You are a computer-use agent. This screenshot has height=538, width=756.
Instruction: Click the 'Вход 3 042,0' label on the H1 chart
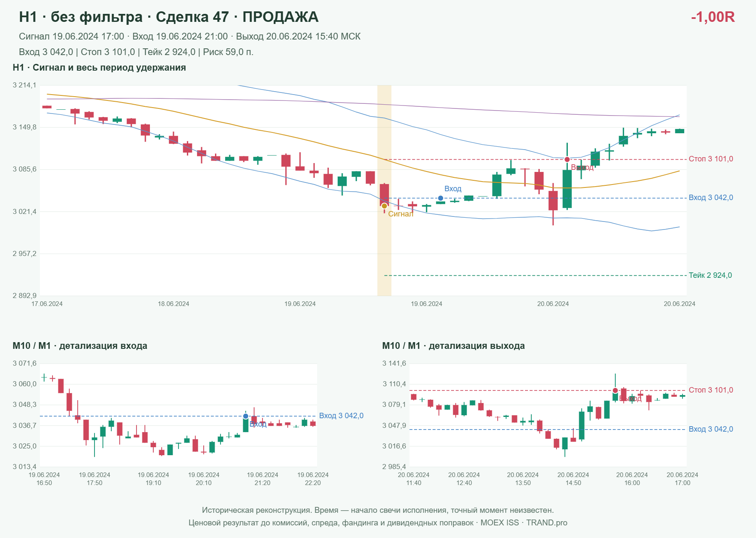click(711, 198)
